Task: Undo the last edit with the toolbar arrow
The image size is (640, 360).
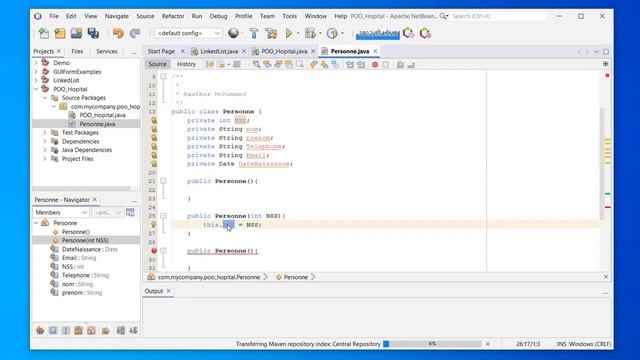Action: (118, 33)
